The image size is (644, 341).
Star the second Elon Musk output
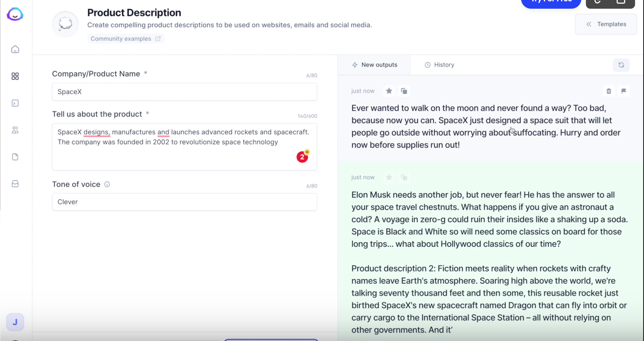tap(389, 177)
